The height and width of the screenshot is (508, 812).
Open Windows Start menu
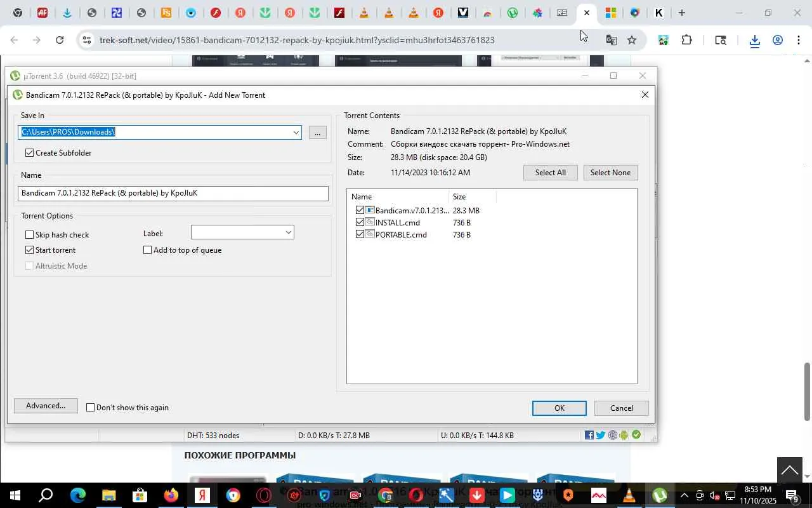coord(15,495)
